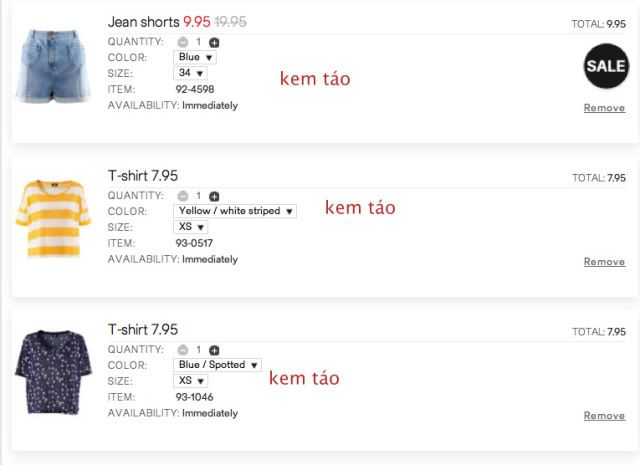The image size is (640, 465).
Task: Click the Jean shorts product title
Action: (143, 21)
